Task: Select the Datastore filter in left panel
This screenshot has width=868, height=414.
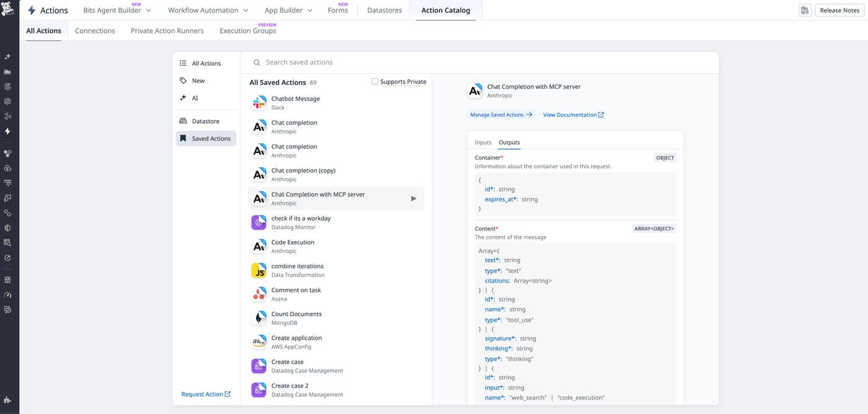Action: [206, 121]
